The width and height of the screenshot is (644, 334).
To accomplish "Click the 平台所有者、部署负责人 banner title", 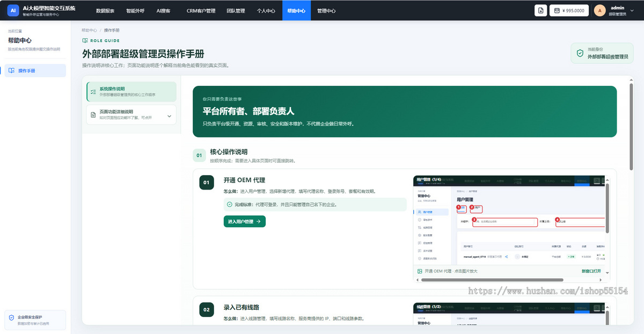I will coord(248,111).
